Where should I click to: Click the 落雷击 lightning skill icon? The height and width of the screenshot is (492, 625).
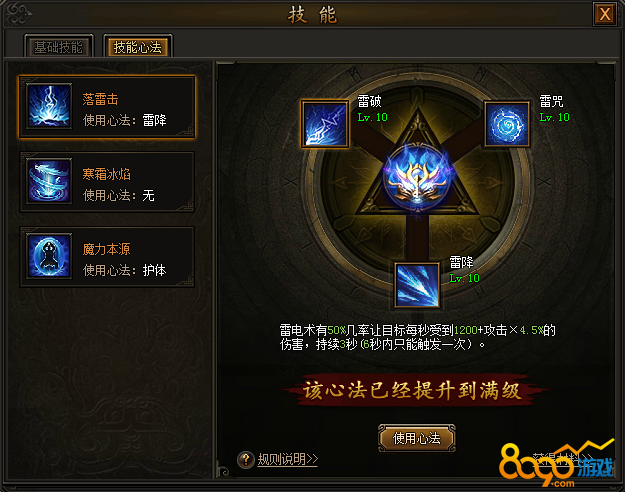pos(49,106)
